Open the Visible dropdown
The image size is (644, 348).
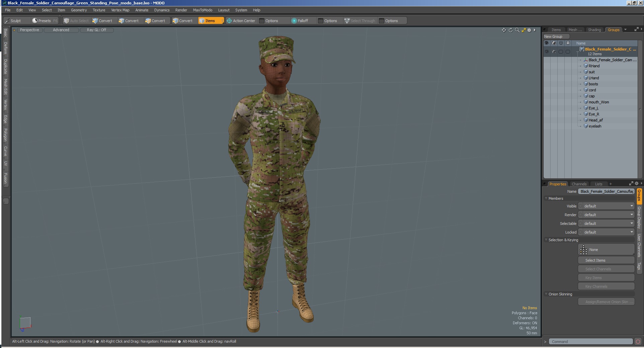pyautogui.click(x=609, y=206)
